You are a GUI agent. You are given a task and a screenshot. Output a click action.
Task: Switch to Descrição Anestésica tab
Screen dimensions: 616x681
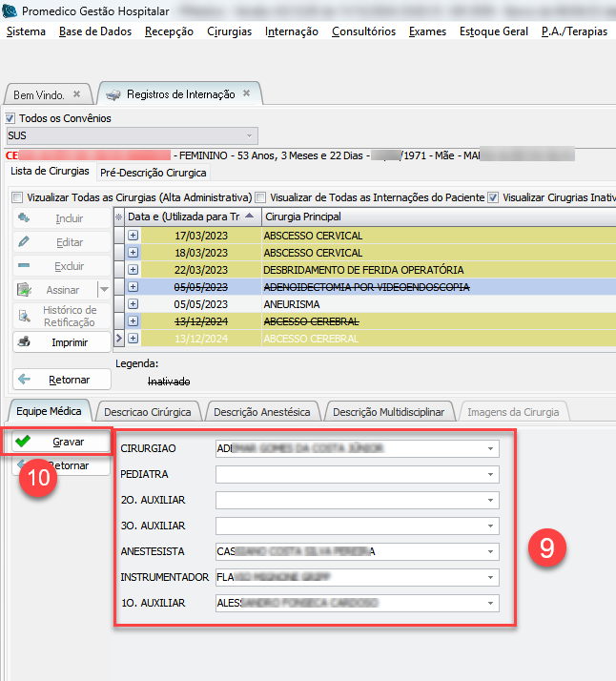pyautogui.click(x=261, y=412)
